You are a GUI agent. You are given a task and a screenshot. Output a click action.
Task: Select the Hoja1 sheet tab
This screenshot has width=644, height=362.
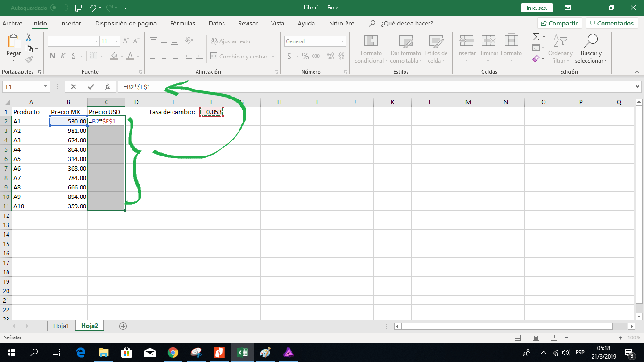(x=61, y=326)
